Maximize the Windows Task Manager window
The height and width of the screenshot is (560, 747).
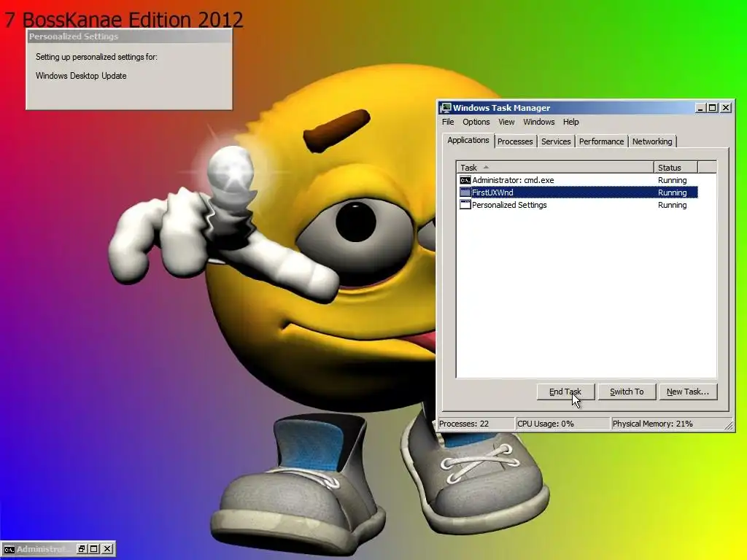pyautogui.click(x=712, y=108)
